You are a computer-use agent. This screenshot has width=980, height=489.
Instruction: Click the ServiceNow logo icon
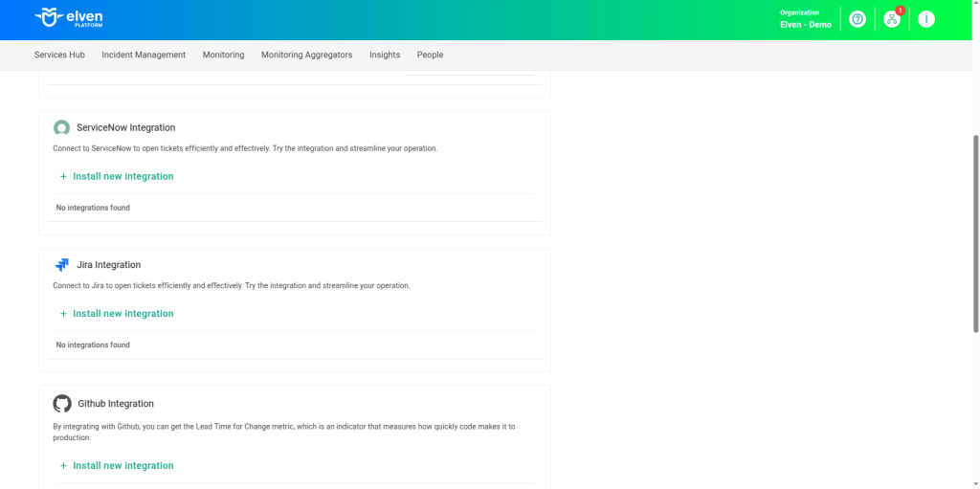(62, 127)
